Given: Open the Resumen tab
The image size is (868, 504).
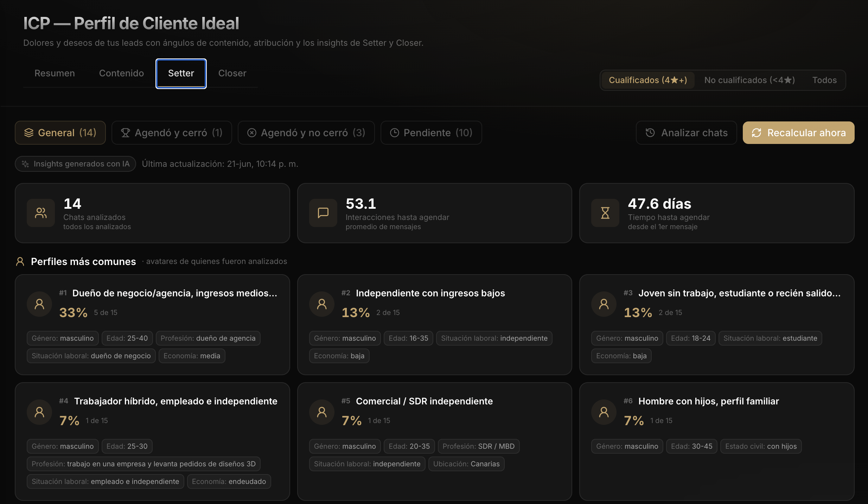Looking at the screenshot, I should click(55, 73).
